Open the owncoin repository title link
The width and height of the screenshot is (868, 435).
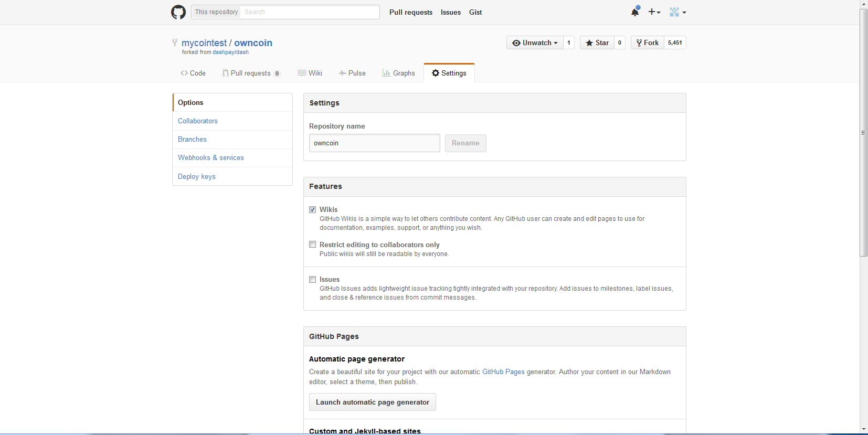pos(253,43)
